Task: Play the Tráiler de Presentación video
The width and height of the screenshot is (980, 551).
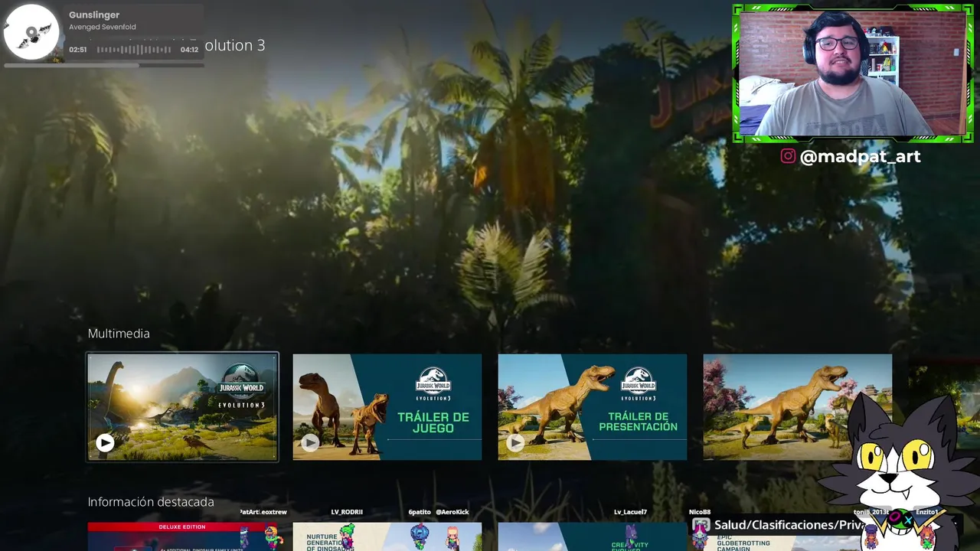Action: click(515, 443)
